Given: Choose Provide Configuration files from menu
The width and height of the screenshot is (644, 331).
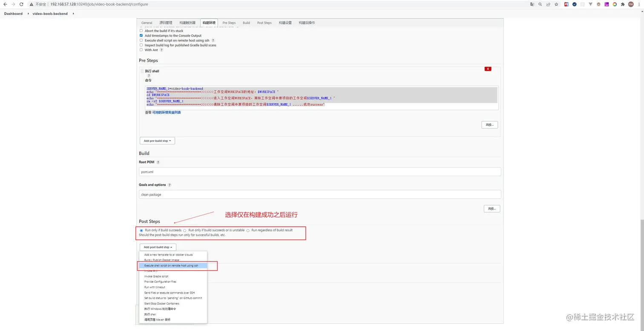Looking at the screenshot, I should [x=173, y=282].
